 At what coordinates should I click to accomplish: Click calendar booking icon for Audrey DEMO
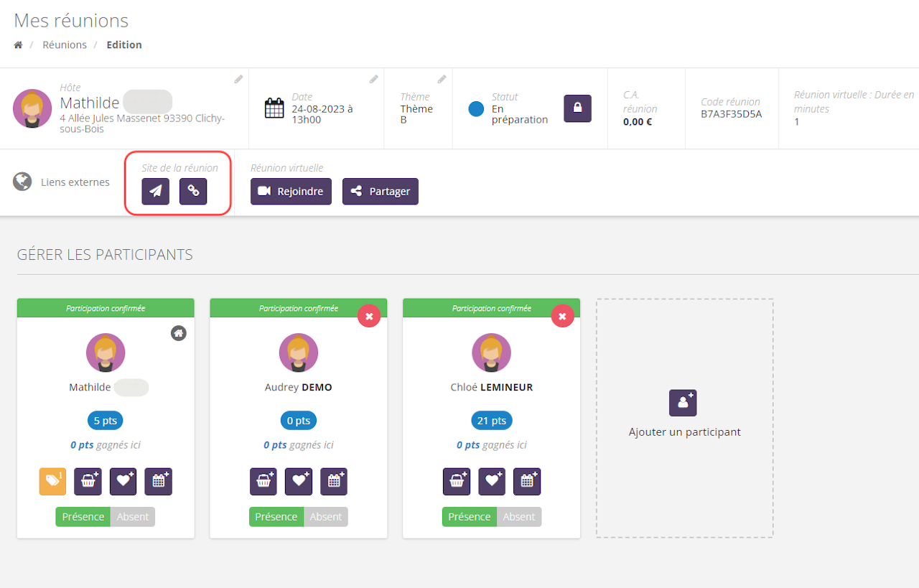(334, 481)
